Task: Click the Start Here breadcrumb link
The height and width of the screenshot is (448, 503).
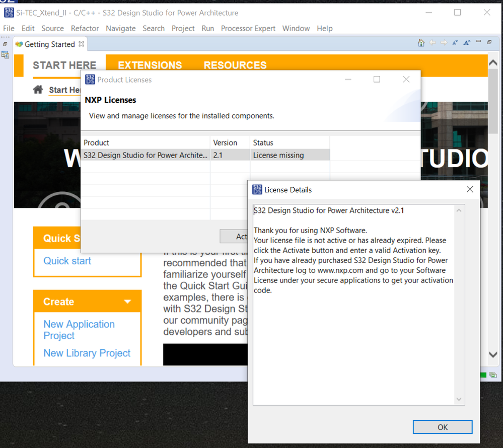Action: coord(64,90)
